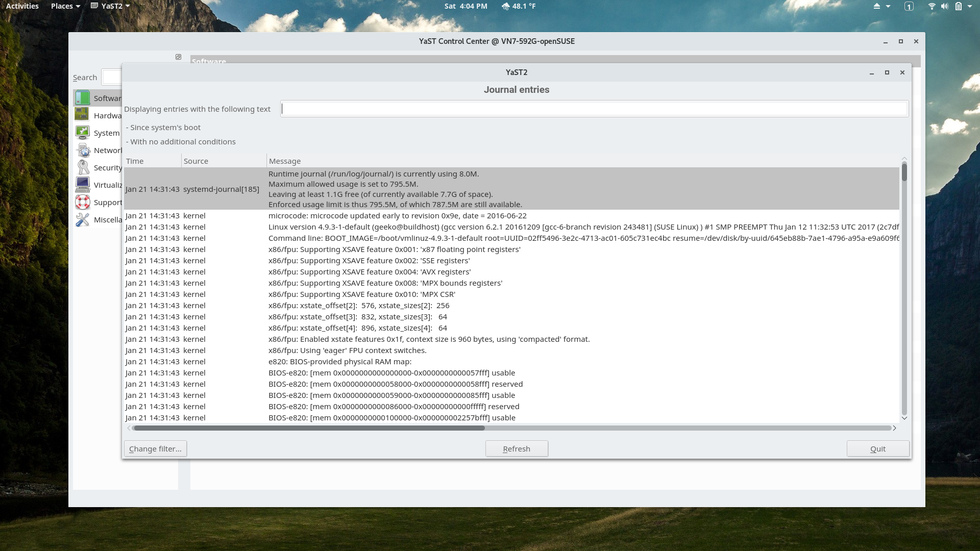Viewport: 980px width, 551px height.
Task: Select BIOS-e820 entry ending 058fff reserved
Action: pos(511,384)
